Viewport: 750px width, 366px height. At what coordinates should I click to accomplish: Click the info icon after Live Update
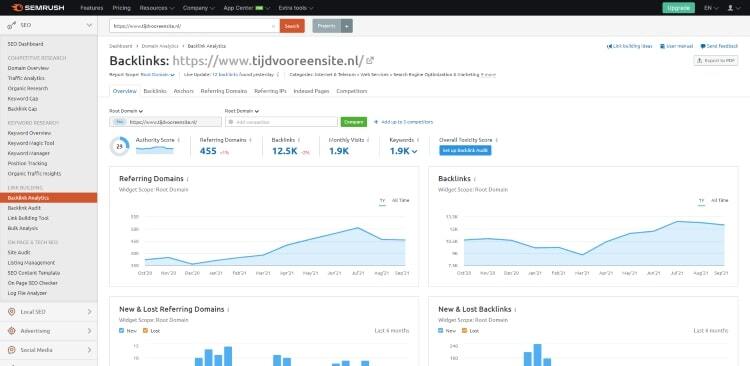(278, 75)
